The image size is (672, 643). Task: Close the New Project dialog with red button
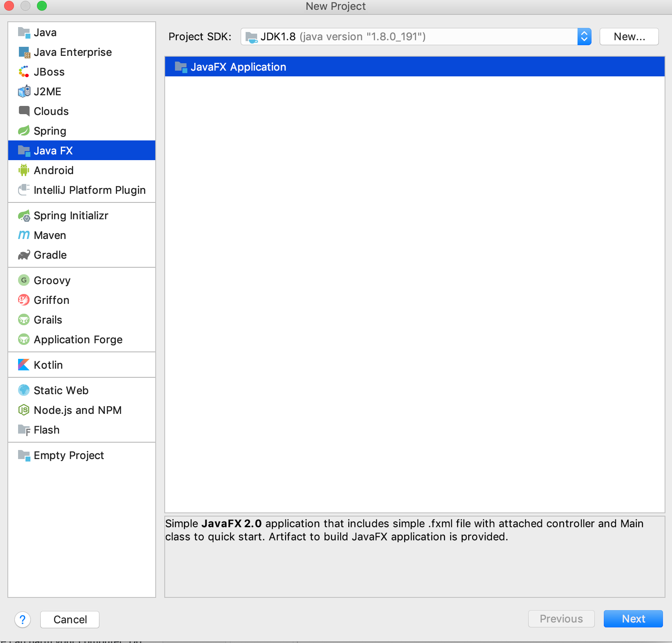click(9, 6)
